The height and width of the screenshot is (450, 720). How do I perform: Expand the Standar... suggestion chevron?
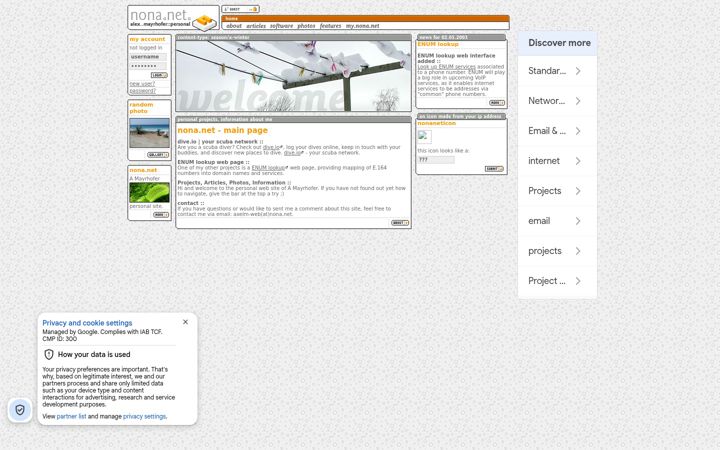(578, 71)
